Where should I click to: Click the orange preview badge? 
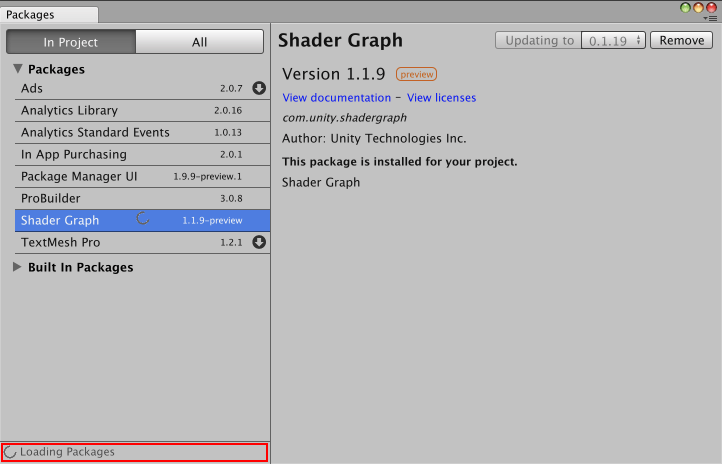coord(416,75)
